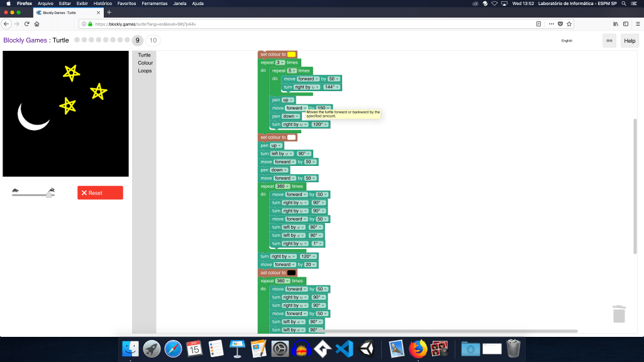This screenshot has width=644, height=362.
Task: Launch Unity from the dock
Action: tap(367, 348)
